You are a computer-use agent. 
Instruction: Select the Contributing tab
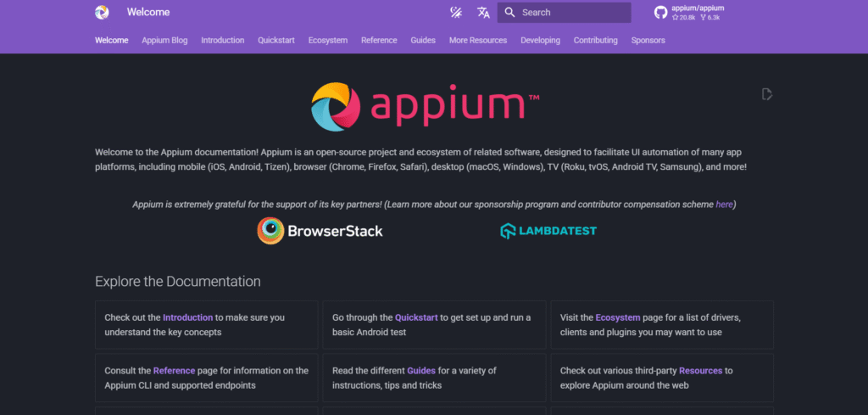(596, 41)
